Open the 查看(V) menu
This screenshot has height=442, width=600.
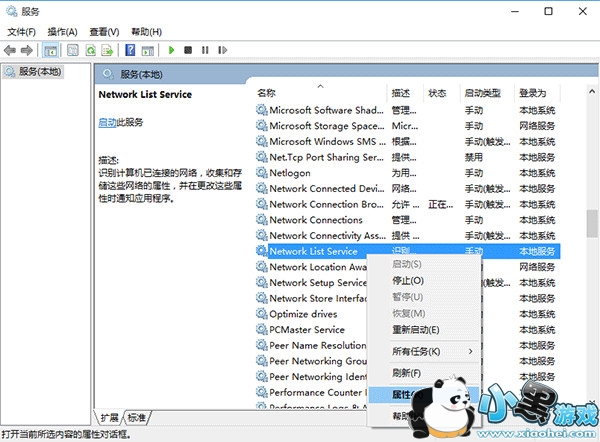[104, 32]
